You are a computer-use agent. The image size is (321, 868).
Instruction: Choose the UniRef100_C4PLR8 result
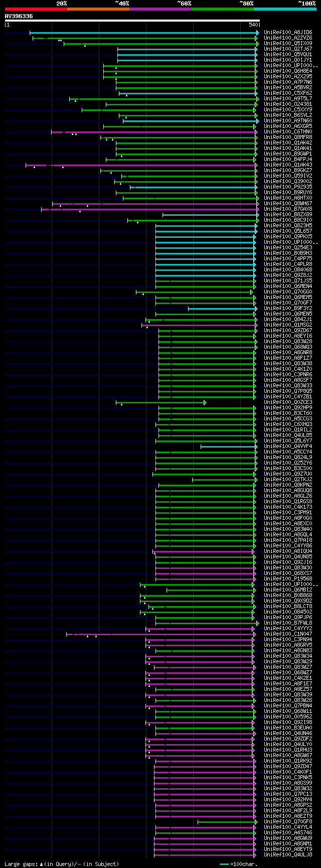click(x=288, y=264)
